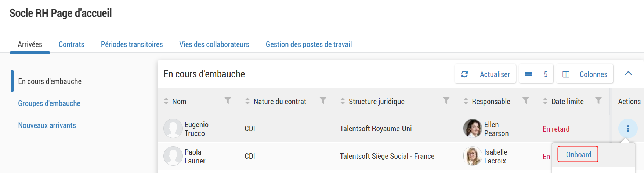Sort by the Responsable column
Image resolution: width=644 pixels, height=173 pixels.
point(466,101)
